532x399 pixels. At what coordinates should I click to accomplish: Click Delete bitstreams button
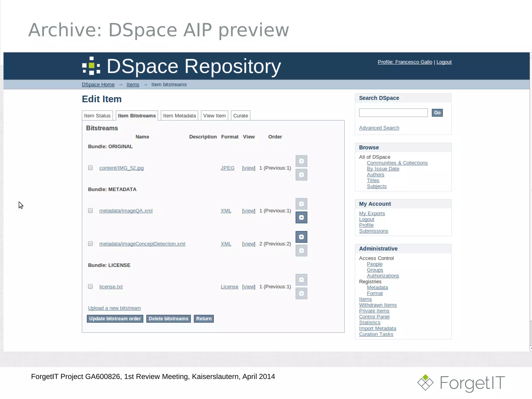tap(169, 319)
